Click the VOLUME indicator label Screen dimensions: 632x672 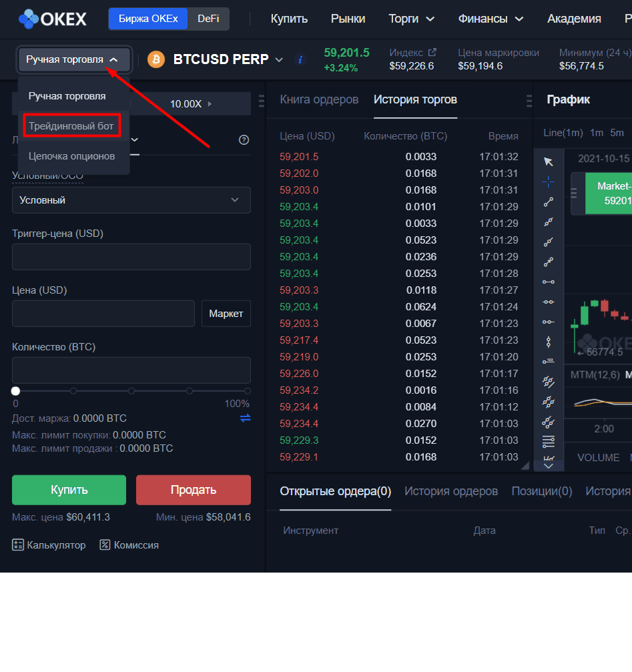[598, 458]
